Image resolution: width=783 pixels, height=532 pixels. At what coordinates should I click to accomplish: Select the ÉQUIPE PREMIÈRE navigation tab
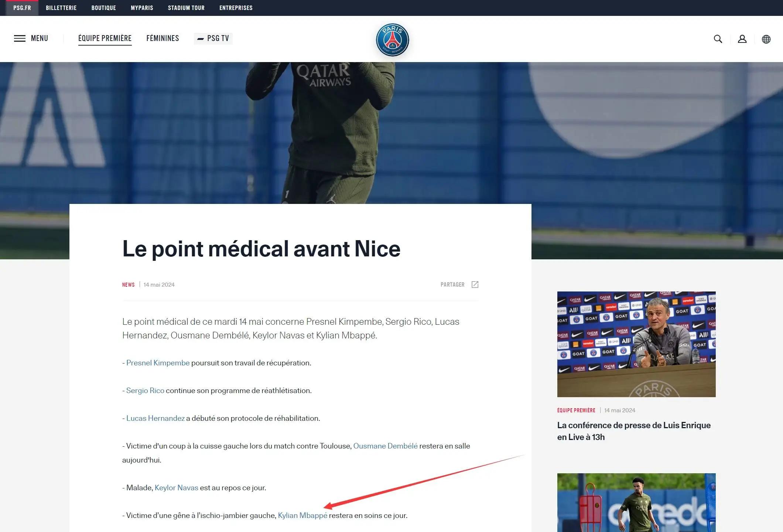point(105,38)
